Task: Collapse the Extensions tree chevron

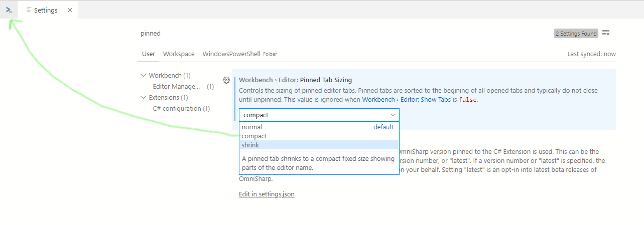Action: click(x=143, y=98)
